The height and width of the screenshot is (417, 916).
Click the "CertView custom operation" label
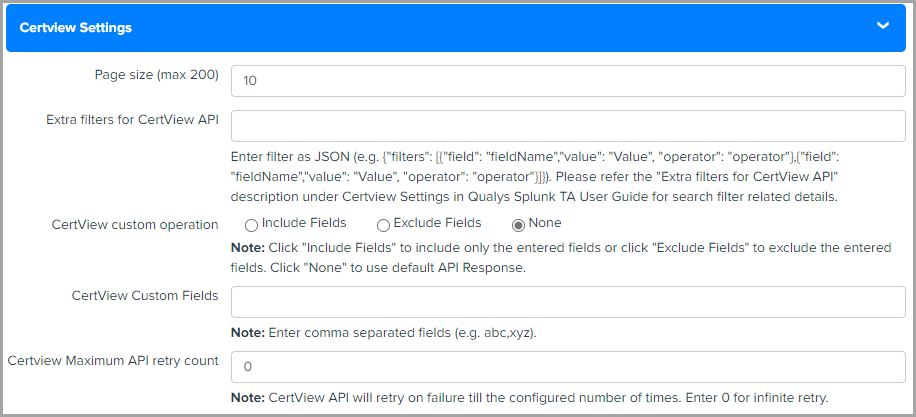click(135, 225)
